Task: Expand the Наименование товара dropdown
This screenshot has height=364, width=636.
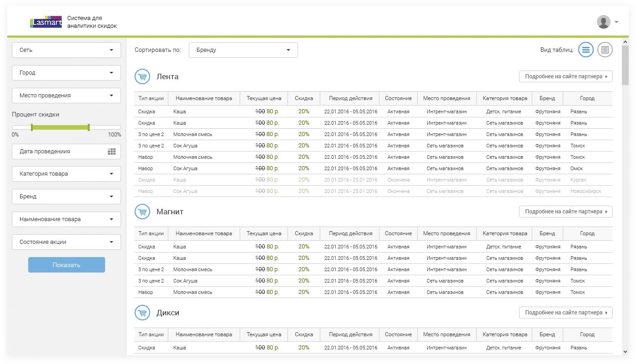Action: 66,219
